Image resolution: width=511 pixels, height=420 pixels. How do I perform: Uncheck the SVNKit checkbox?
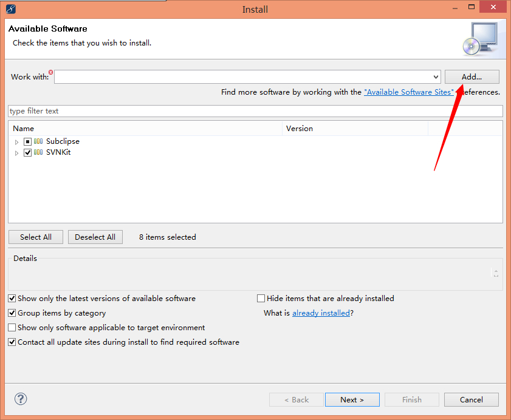27,152
